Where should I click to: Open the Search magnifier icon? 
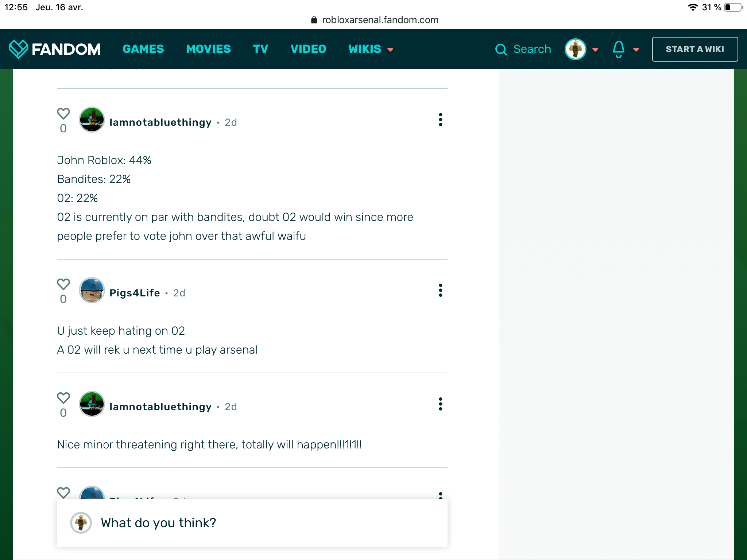click(x=501, y=50)
